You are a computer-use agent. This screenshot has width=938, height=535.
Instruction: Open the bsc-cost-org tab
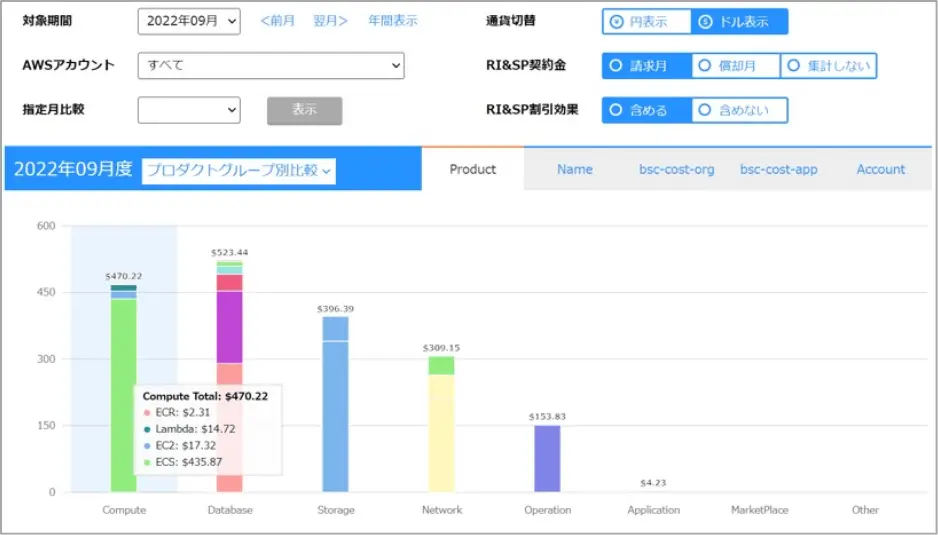pyautogui.click(x=677, y=170)
